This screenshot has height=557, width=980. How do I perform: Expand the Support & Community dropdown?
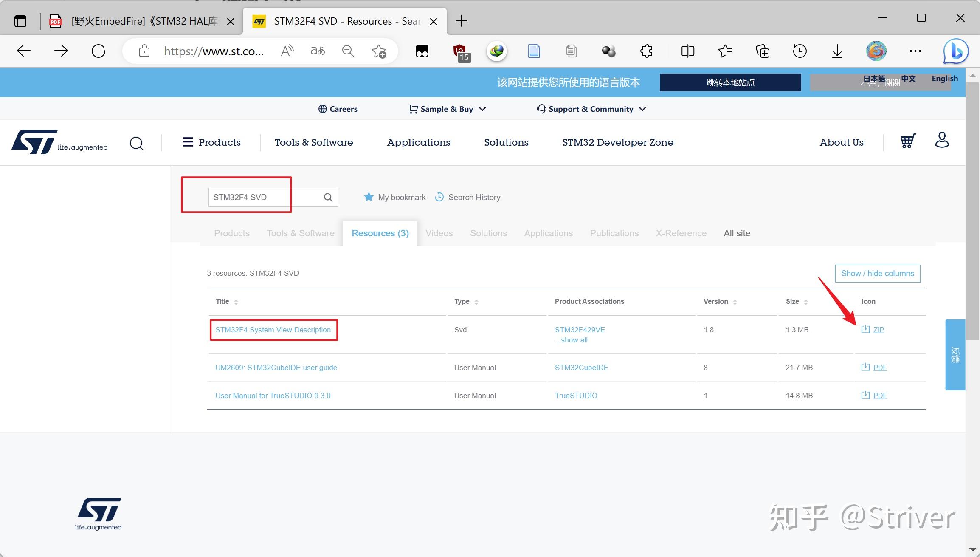pos(591,109)
